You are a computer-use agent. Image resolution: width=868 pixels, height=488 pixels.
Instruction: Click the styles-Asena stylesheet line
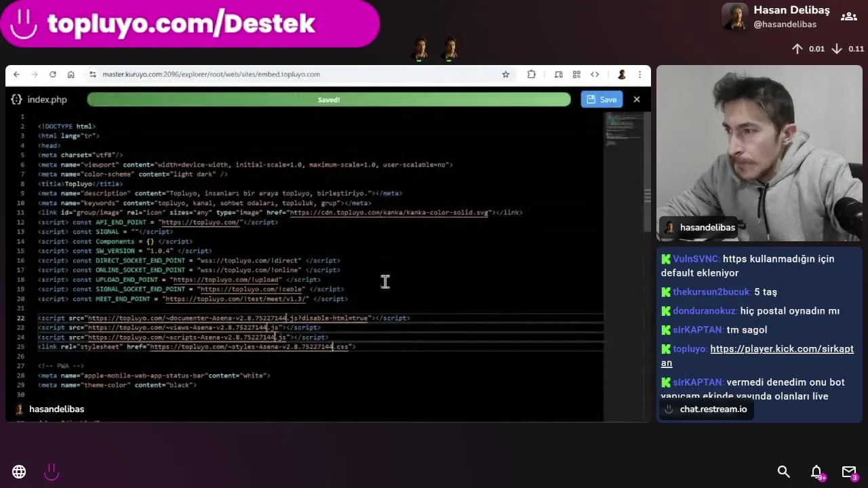(x=197, y=346)
